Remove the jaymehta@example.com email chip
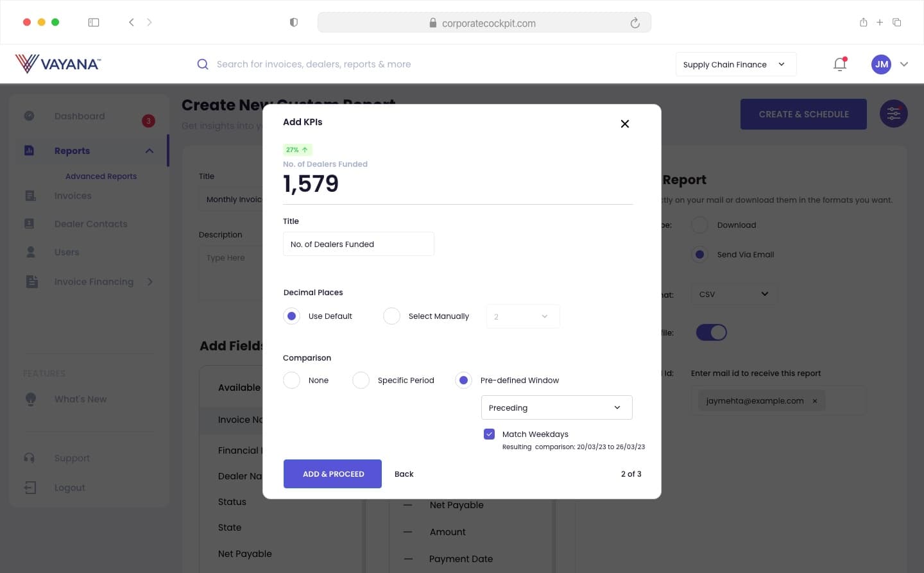This screenshot has width=924, height=573. 815,401
